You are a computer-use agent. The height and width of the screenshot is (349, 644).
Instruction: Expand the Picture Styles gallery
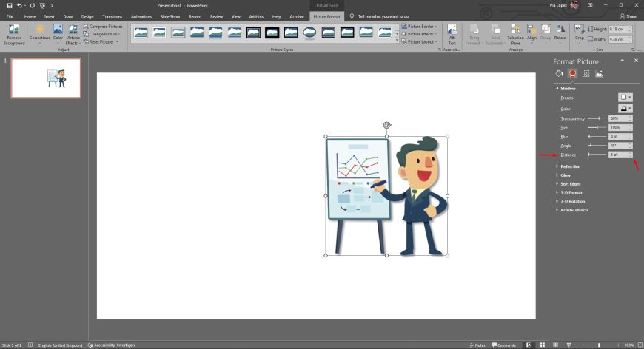(397, 41)
